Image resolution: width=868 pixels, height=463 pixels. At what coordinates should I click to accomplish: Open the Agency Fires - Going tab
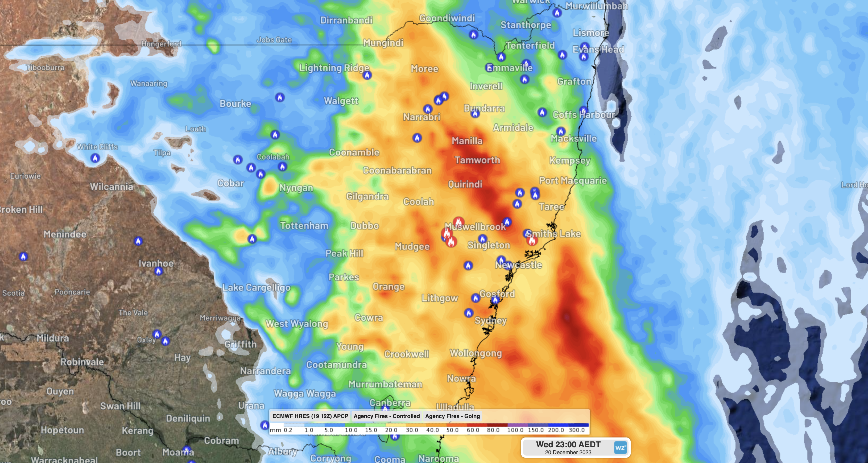coord(452,416)
